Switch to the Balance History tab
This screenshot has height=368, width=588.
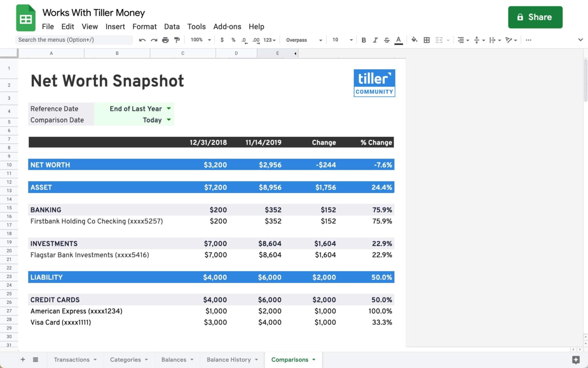tap(229, 359)
